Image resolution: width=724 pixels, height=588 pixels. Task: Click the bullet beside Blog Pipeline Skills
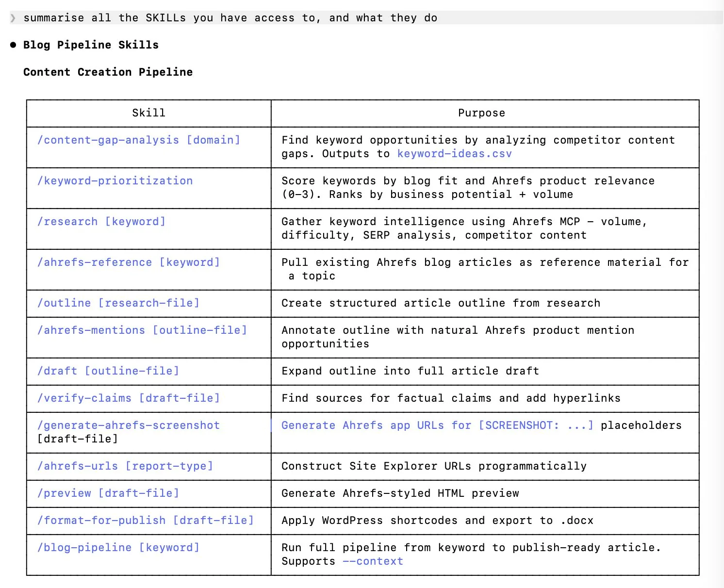[13, 45]
